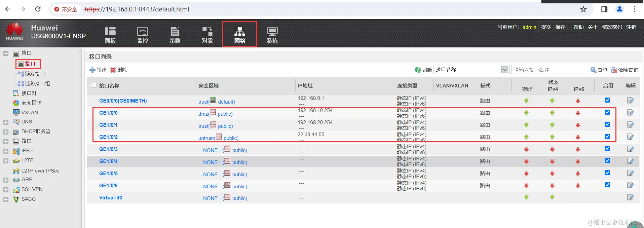Screen dimensions: 644x228
Task: Open the GE1/0/0 interface link
Action: click(108, 113)
